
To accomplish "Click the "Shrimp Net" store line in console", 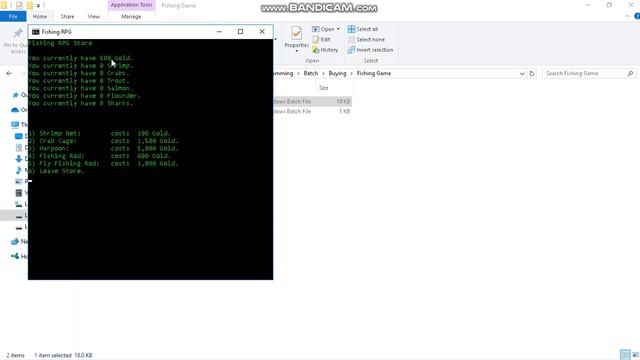I will [x=100, y=133].
